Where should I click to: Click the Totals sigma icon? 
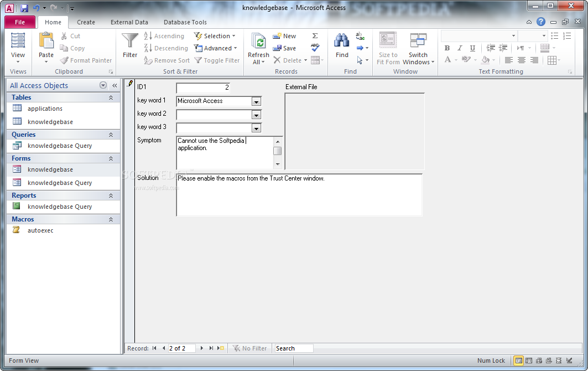click(315, 35)
